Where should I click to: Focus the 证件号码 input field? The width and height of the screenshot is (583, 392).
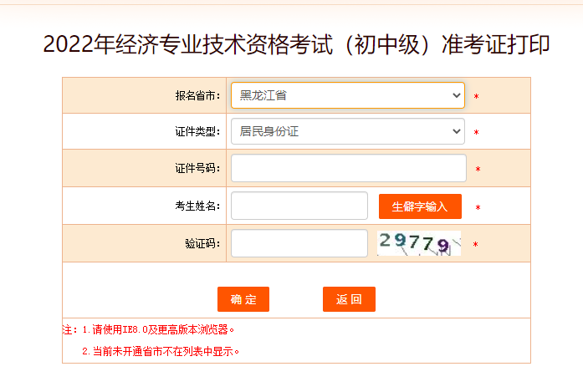pyautogui.click(x=348, y=168)
